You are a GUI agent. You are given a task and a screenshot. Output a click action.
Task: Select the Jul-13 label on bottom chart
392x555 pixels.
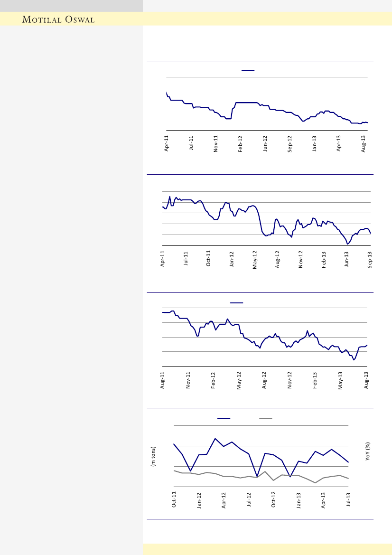click(x=349, y=500)
